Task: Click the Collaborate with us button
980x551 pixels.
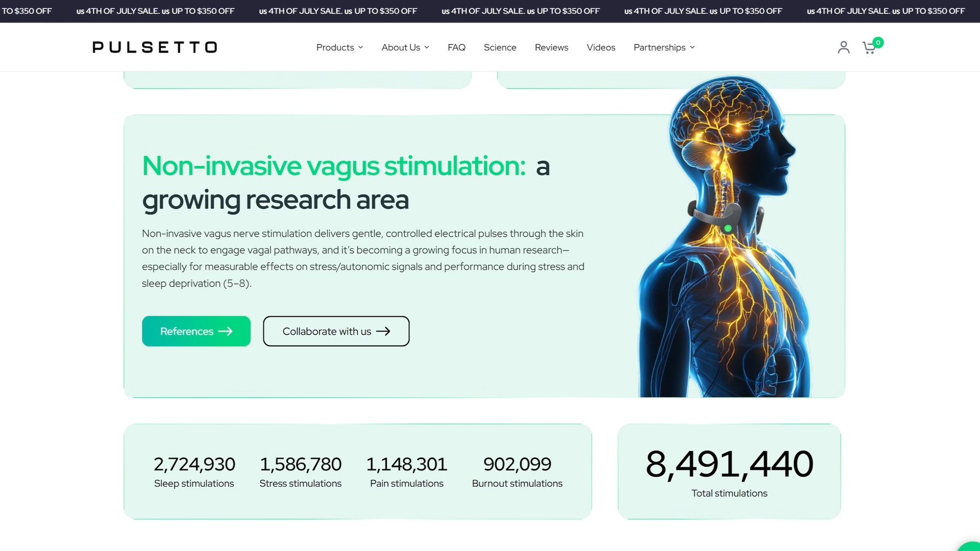Action: click(336, 331)
